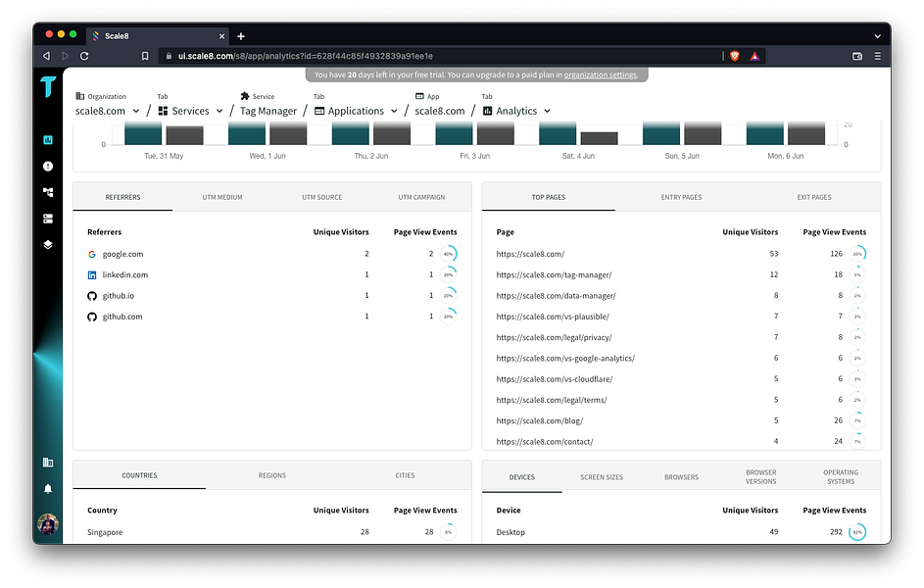This screenshot has height=588, width=924.
Task: Click the https://scale8.com/legal/privacy/ page row
Action: point(681,337)
